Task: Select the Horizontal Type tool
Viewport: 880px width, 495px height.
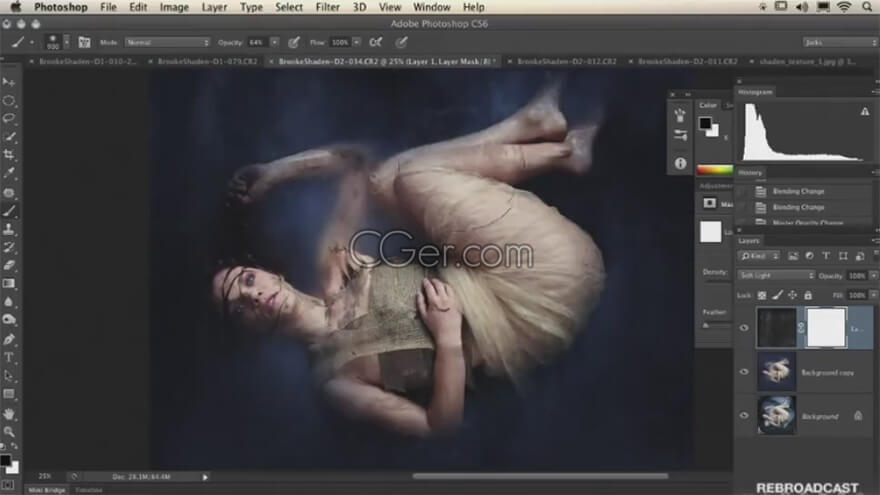Action: point(9,358)
